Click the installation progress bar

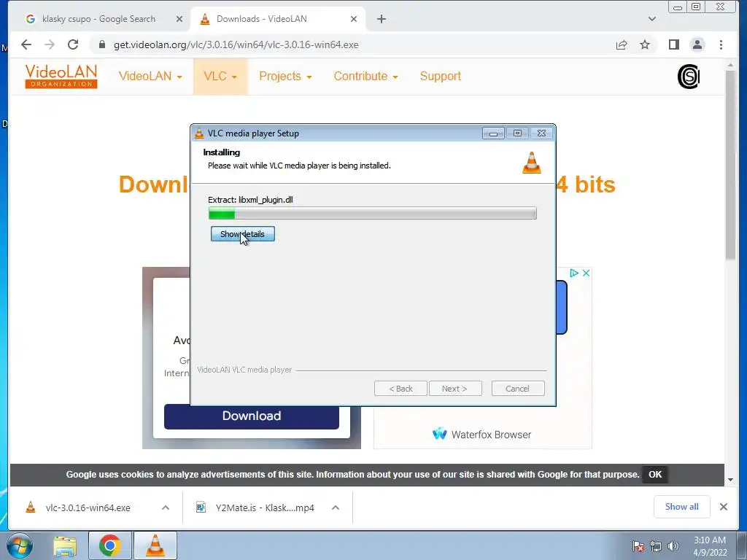click(x=373, y=214)
